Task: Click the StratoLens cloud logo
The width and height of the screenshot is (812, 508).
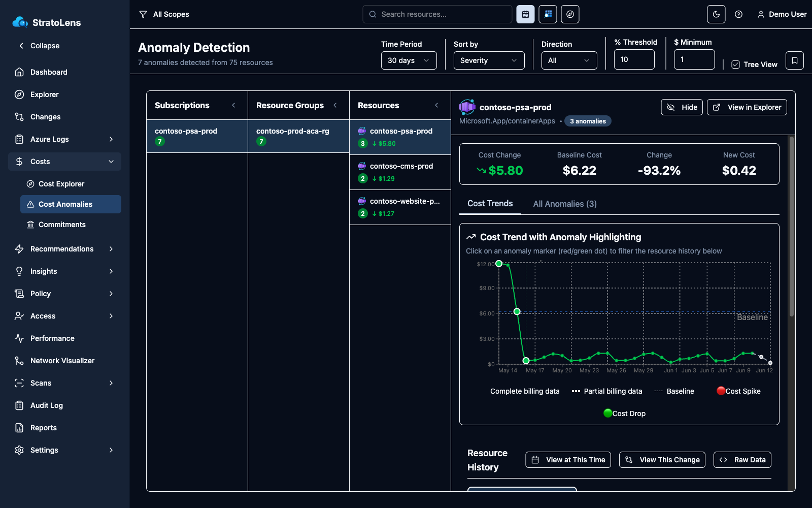Action: point(20,22)
